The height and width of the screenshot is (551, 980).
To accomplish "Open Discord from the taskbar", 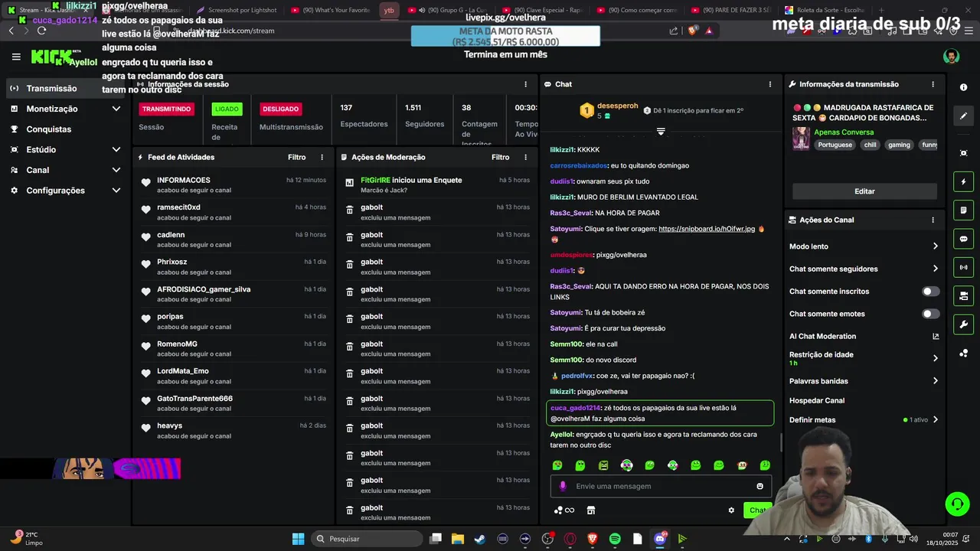I will 660,539.
